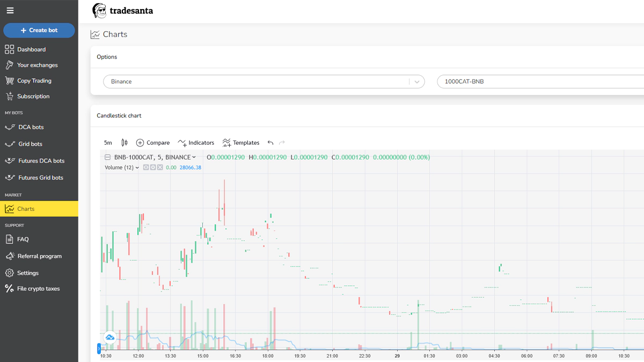
Task: Click the 1000CAT-BNB pair field
Action: [540, 82]
